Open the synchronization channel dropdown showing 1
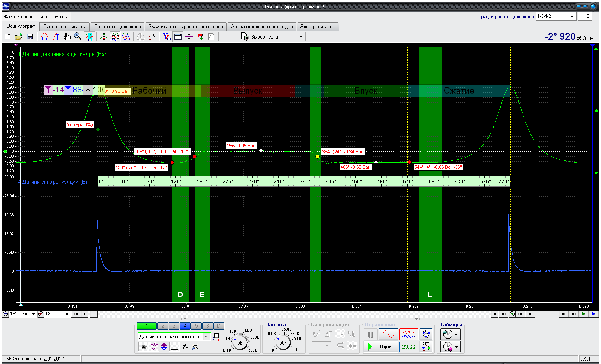This screenshot has height=364, width=601. pyautogui.click(x=322, y=345)
